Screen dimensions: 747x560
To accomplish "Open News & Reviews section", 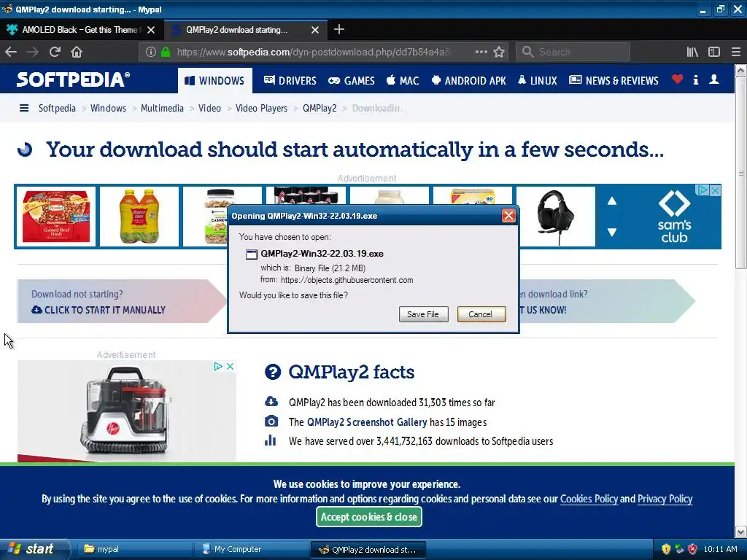I will 614,80.
